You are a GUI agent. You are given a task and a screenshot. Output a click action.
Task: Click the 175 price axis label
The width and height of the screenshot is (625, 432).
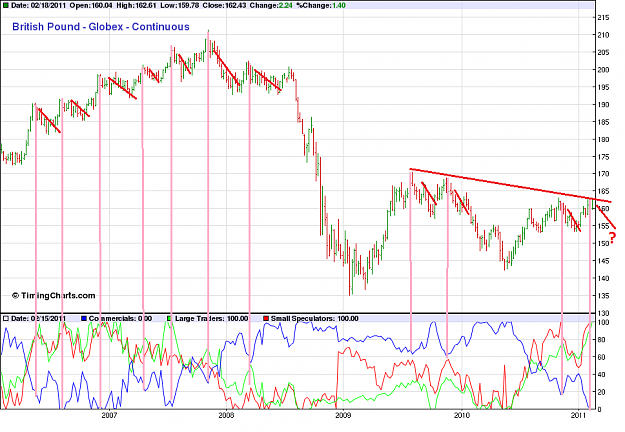603,157
